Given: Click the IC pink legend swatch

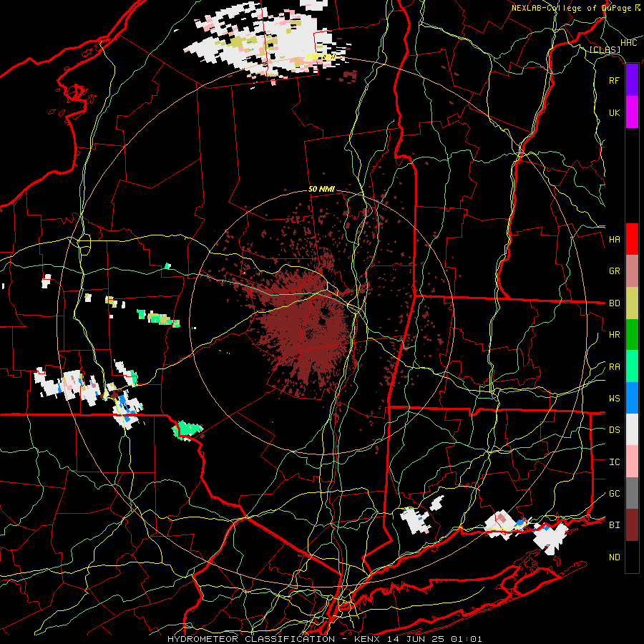Looking at the screenshot, I should pos(632,462).
